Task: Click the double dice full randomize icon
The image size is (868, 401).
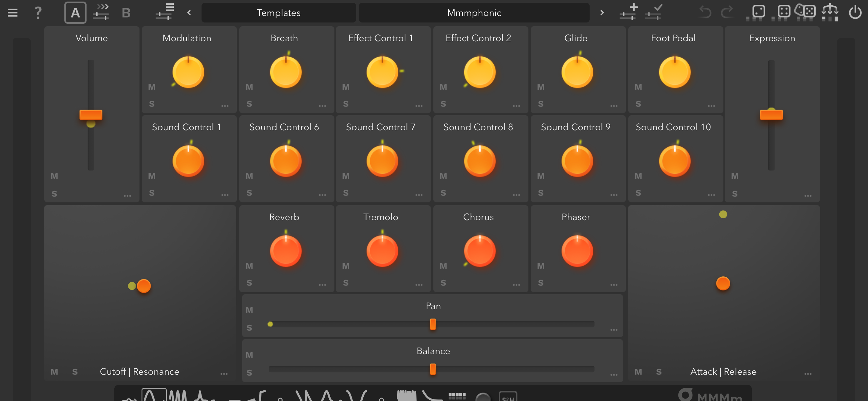Action: pyautogui.click(x=805, y=12)
